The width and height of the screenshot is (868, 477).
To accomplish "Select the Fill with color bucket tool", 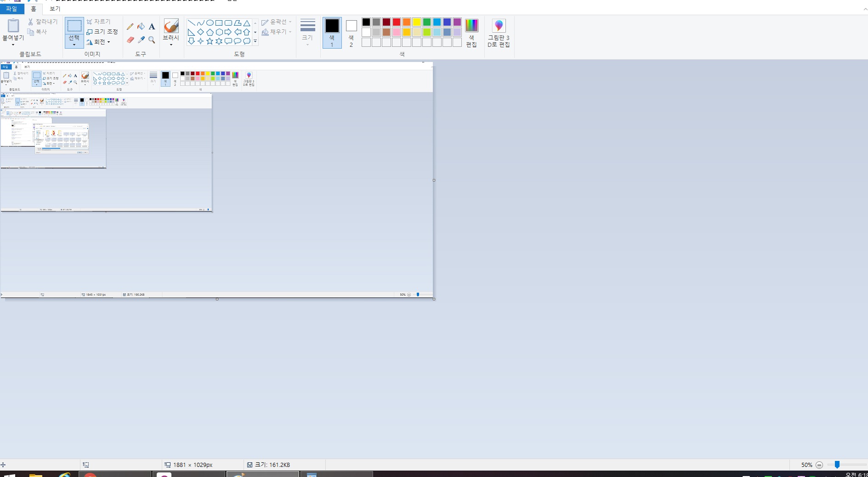I will tap(141, 27).
